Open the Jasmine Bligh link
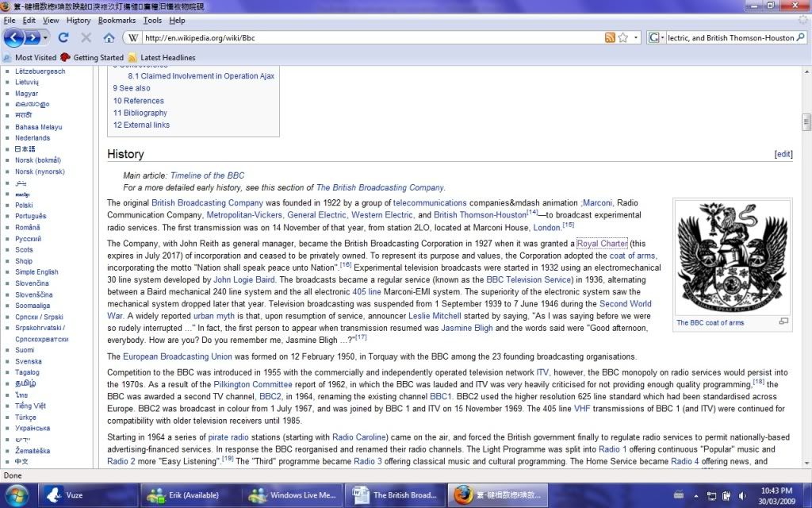 (x=467, y=328)
